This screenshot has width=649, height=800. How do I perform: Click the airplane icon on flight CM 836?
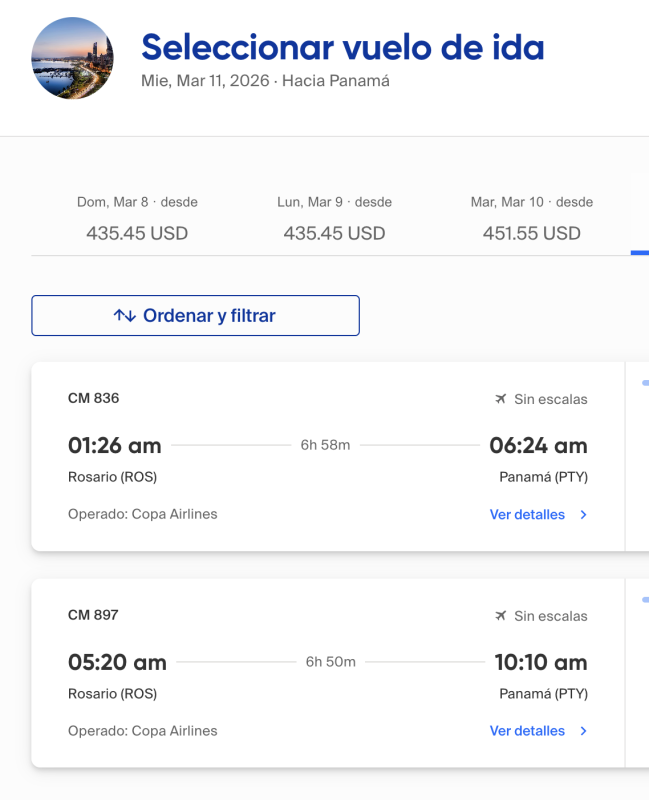click(x=501, y=399)
